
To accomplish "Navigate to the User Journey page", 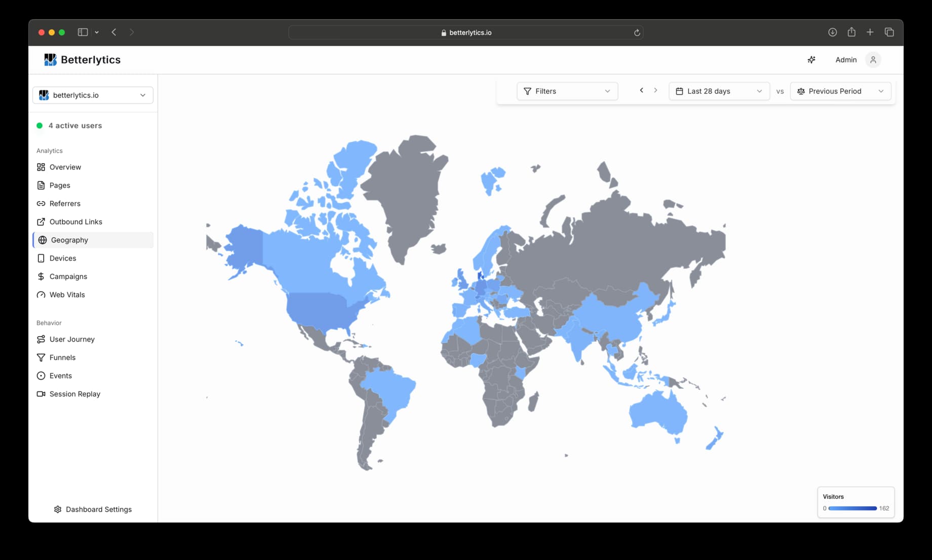I will [71, 339].
